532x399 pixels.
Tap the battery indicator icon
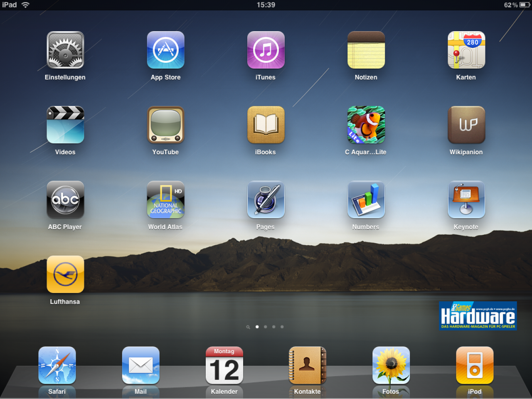[525, 5]
